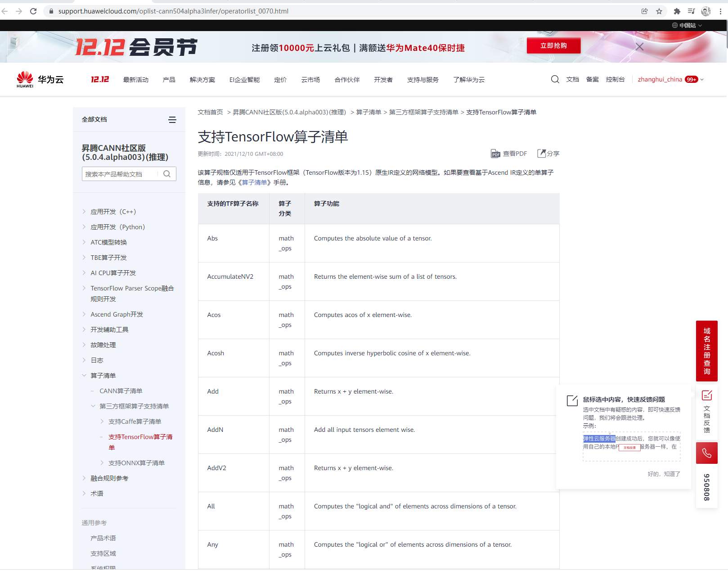This screenshot has height=571, width=728.
Task: Click 了解华为云 in top navigation
Action: pyautogui.click(x=469, y=80)
